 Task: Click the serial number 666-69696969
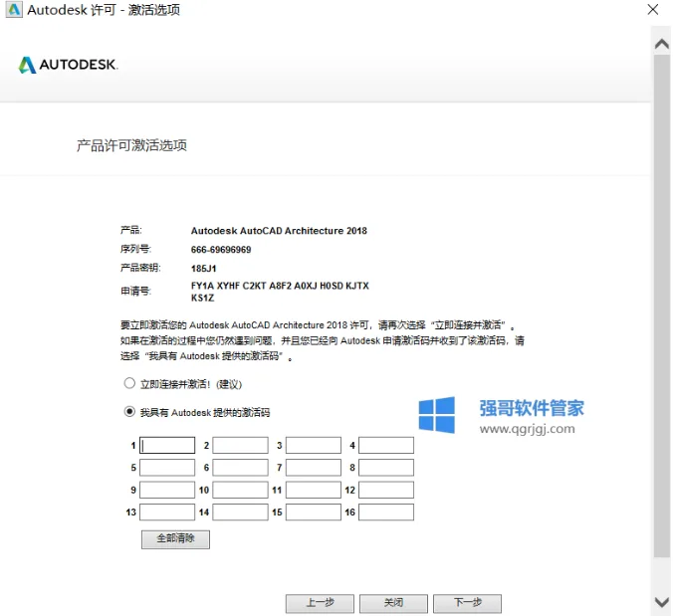(x=221, y=250)
